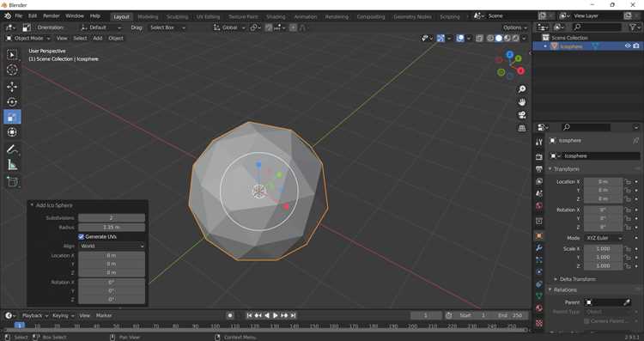Click the zoom magnifier viewport icon
This screenshot has width=644, height=341.
(x=522, y=89)
